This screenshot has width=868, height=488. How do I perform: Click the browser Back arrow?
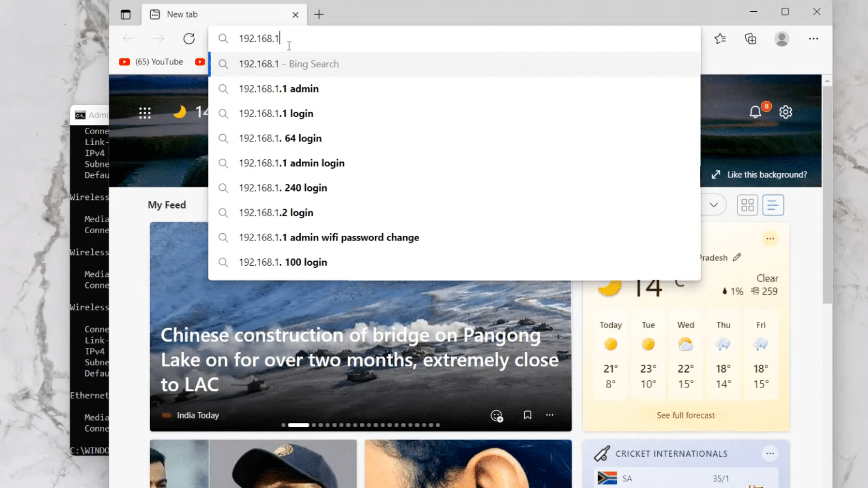click(x=128, y=39)
